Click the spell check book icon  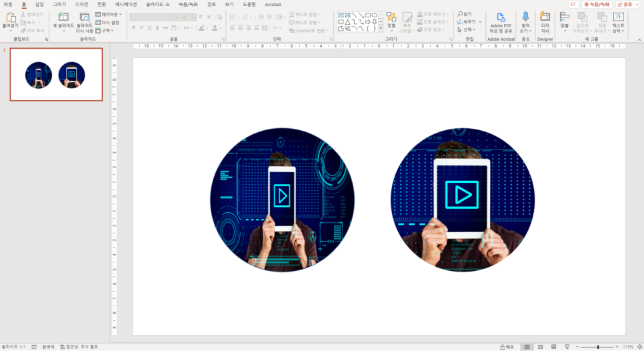34,347
